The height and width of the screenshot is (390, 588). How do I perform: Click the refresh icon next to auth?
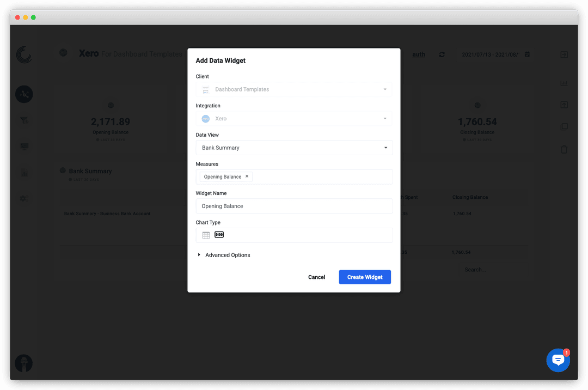pos(442,54)
